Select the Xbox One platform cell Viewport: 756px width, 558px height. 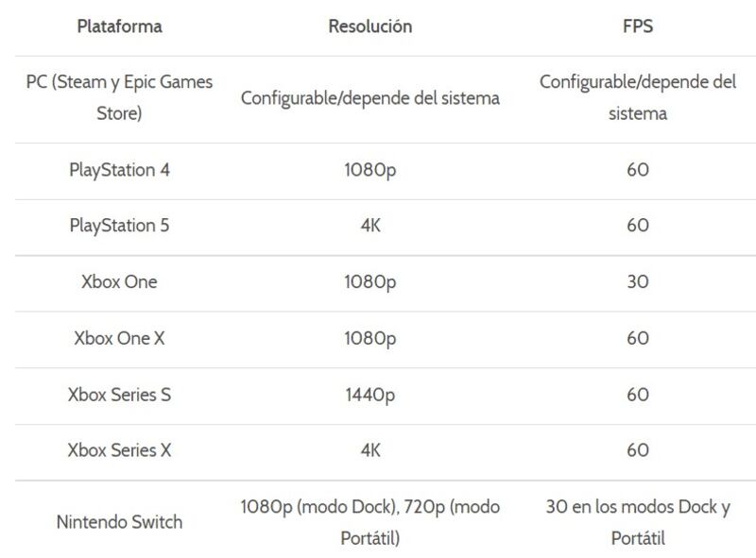(119, 282)
